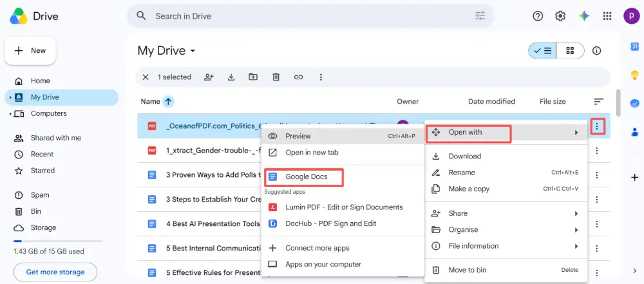Click the copy link toolbar icon
Viewport: 644px width, 284px height.
(298, 77)
